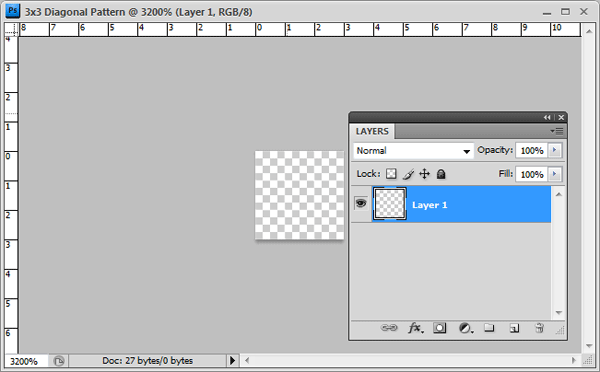Click the Photoshop Ps icon in title bar
Image resolution: width=600 pixels, height=372 pixels.
13,11
